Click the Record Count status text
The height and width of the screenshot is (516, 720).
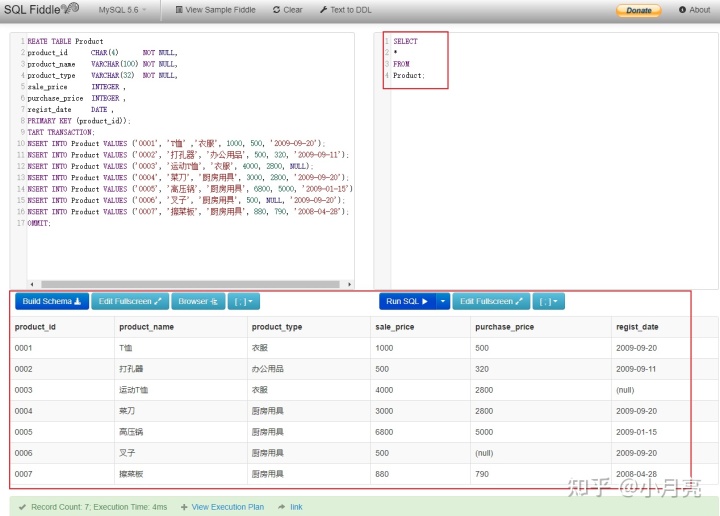click(99, 507)
